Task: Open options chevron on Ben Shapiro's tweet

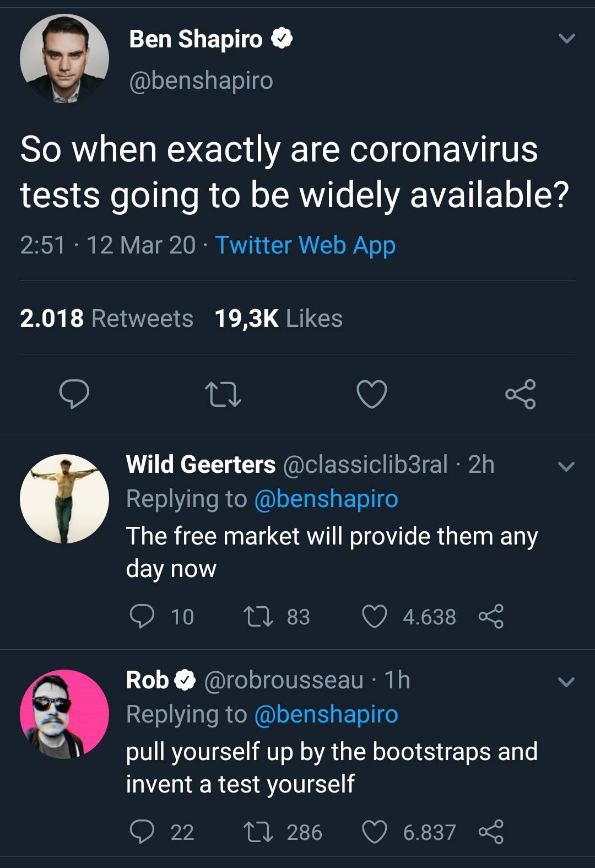Action: point(566,39)
